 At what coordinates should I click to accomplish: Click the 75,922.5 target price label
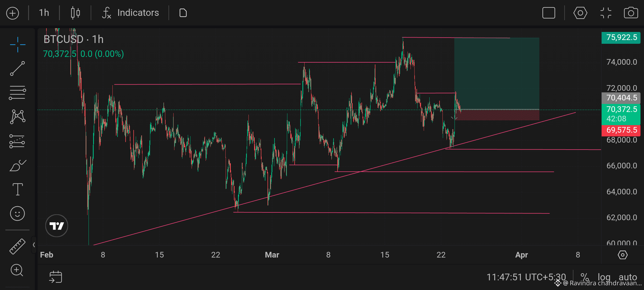click(621, 37)
